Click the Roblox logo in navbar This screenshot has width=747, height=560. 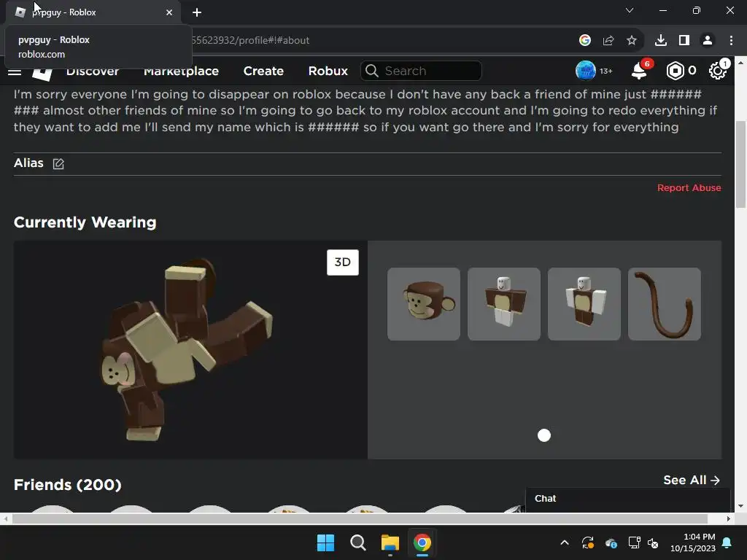[42, 74]
